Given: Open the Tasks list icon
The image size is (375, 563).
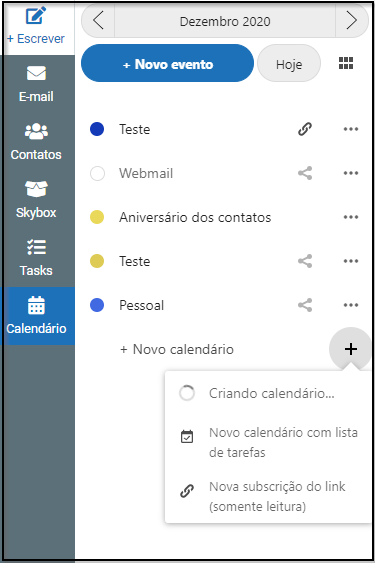Looking at the screenshot, I should pos(36,247).
